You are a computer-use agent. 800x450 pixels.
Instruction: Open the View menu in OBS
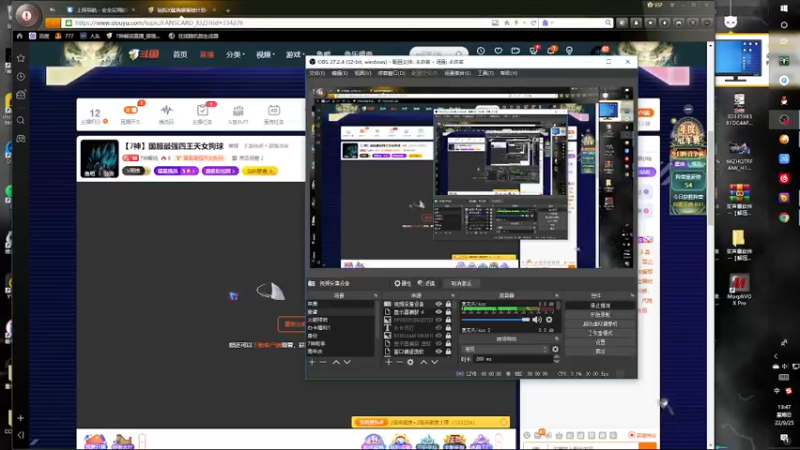tap(362, 73)
